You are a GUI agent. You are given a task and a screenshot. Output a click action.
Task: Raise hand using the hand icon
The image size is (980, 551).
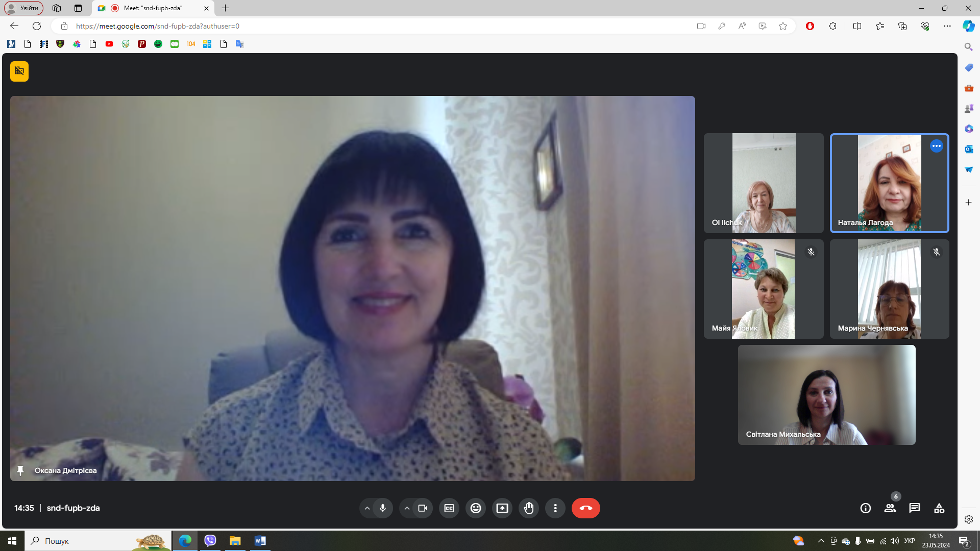click(x=529, y=508)
